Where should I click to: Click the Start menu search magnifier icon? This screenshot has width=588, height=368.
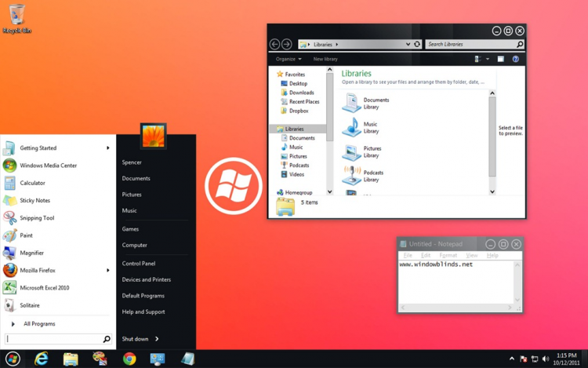(x=107, y=339)
